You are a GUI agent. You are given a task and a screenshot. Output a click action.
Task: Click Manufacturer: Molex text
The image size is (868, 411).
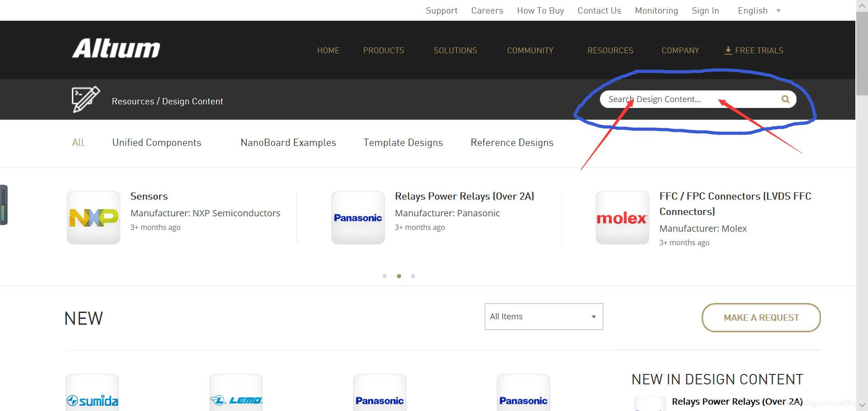[x=703, y=229]
